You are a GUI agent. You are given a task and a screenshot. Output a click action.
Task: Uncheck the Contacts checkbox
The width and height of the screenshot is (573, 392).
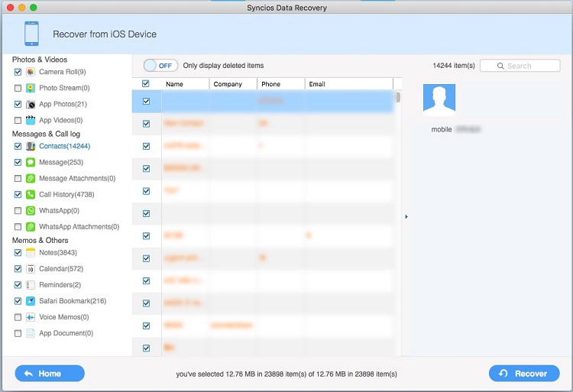[x=18, y=146]
